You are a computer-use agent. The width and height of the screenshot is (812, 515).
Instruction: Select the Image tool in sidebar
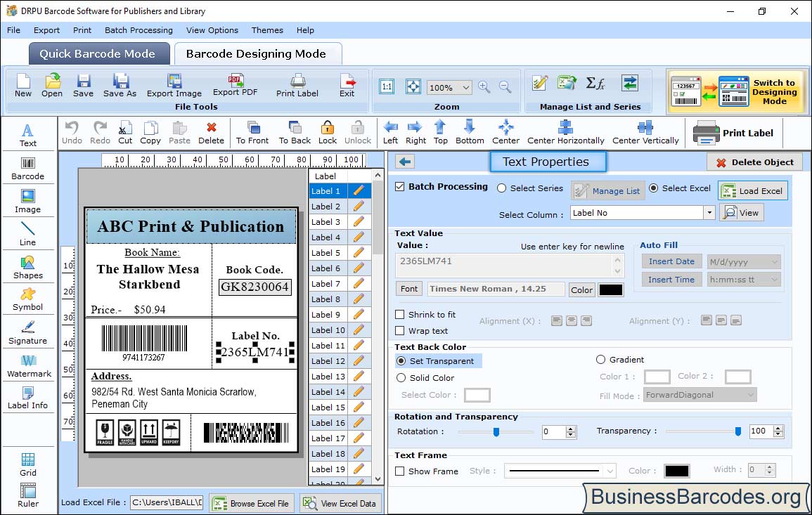click(28, 202)
